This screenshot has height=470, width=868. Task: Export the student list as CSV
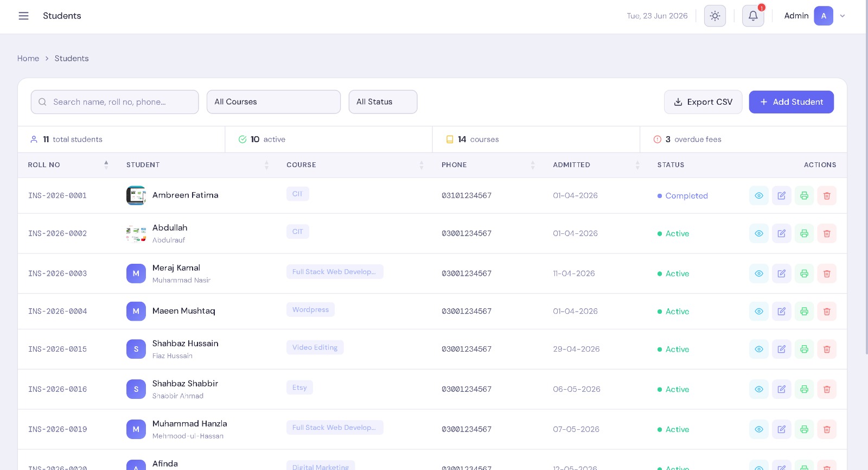click(x=703, y=102)
